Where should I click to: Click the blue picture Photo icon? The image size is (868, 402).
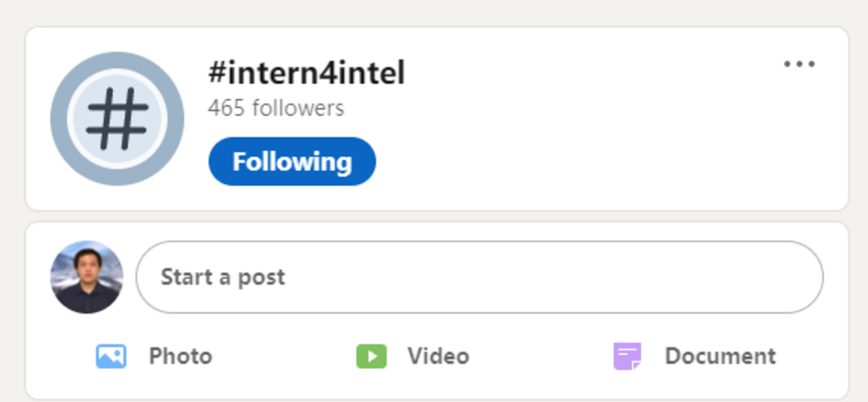(x=111, y=356)
